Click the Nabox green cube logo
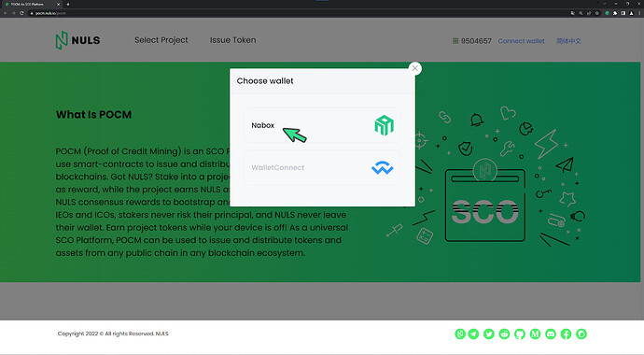Image resolution: width=644 pixels, height=355 pixels. [x=384, y=125]
